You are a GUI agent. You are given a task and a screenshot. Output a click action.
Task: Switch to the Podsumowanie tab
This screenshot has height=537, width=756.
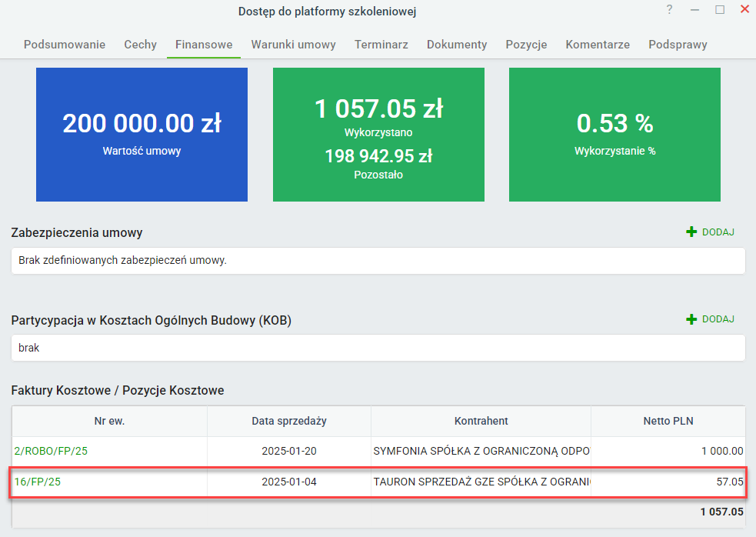(65, 45)
